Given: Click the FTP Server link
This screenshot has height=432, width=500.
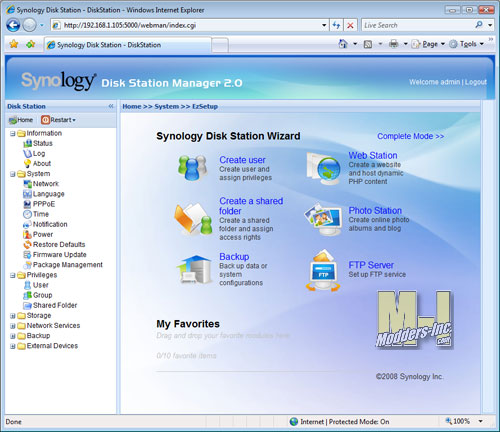Looking at the screenshot, I should click(x=371, y=265).
